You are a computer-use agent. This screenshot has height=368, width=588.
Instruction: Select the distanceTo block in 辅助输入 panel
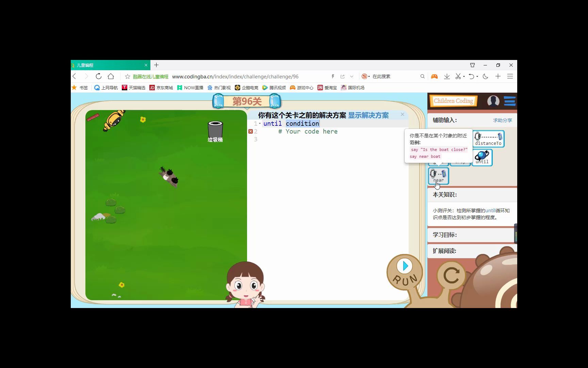pyautogui.click(x=488, y=139)
